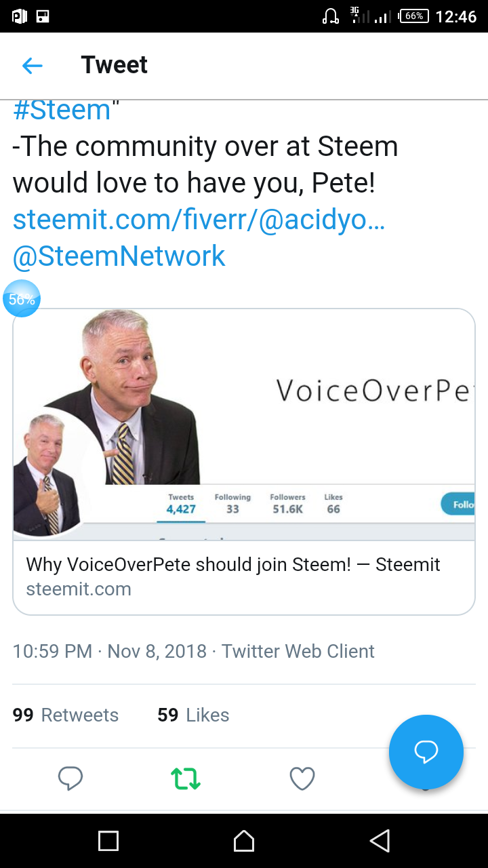
Task: Tap the battery 66% indicator
Action: click(414, 16)
